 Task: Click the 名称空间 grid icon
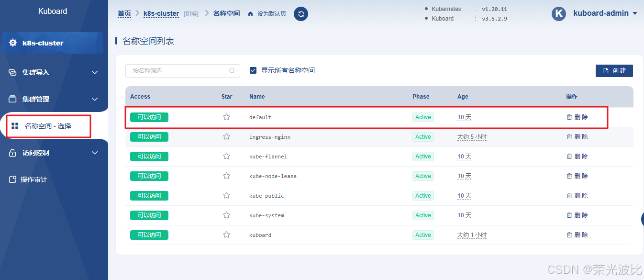pyautogui.click(x=15, y=126)
